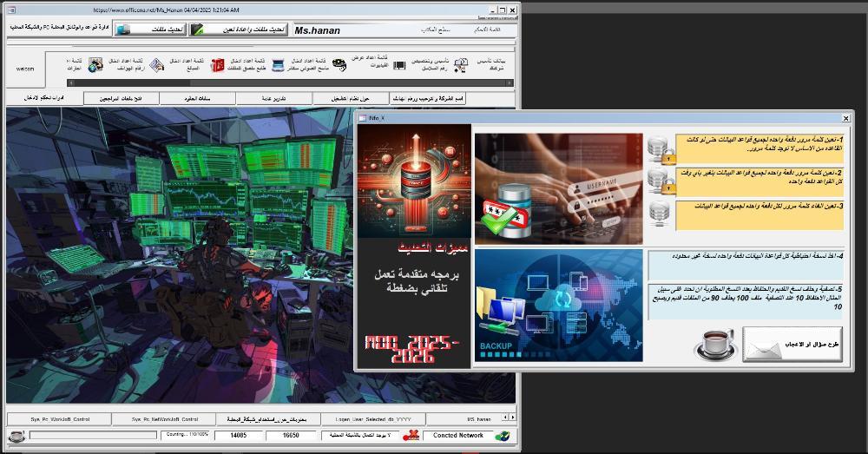
Task: Click the hacker room wallpaper image in main window
Action: (x=180, y=255)
